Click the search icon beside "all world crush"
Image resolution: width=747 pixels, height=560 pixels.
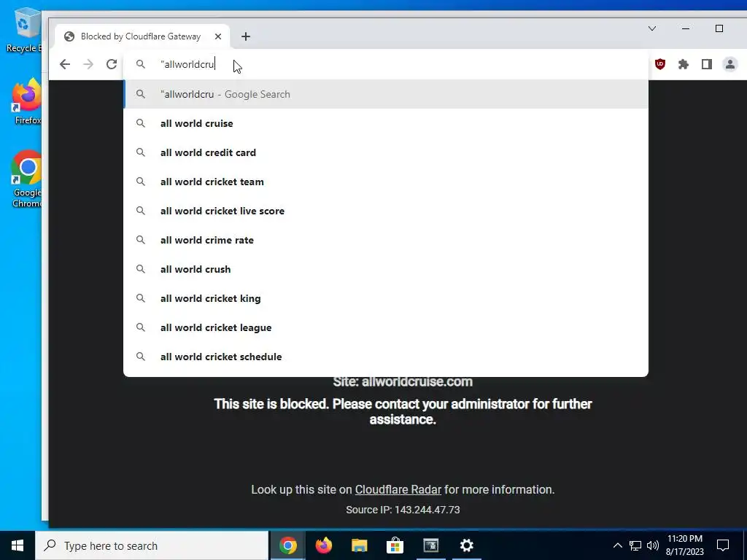(141, 269)
